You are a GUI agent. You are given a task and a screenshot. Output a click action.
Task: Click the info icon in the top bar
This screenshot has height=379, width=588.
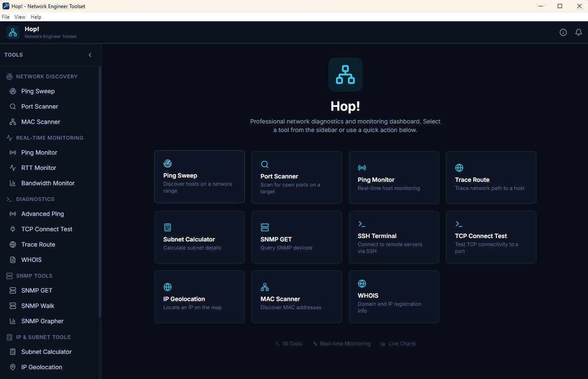tap(563, 32)
